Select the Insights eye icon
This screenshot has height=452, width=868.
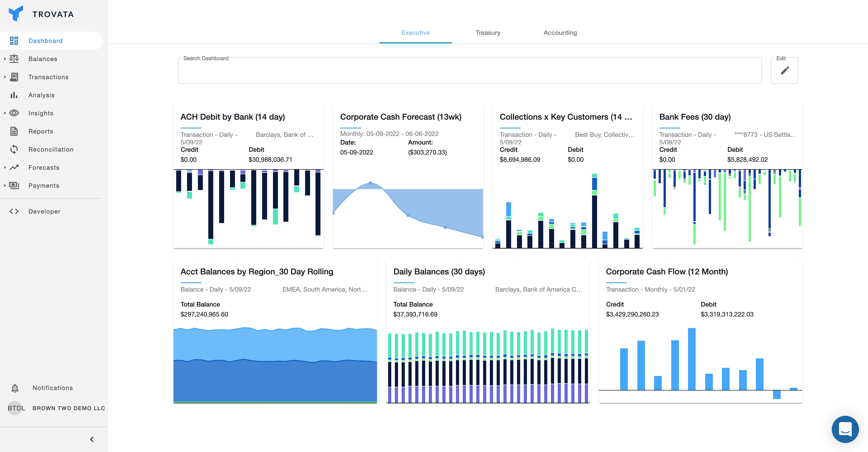coord(14,113)
